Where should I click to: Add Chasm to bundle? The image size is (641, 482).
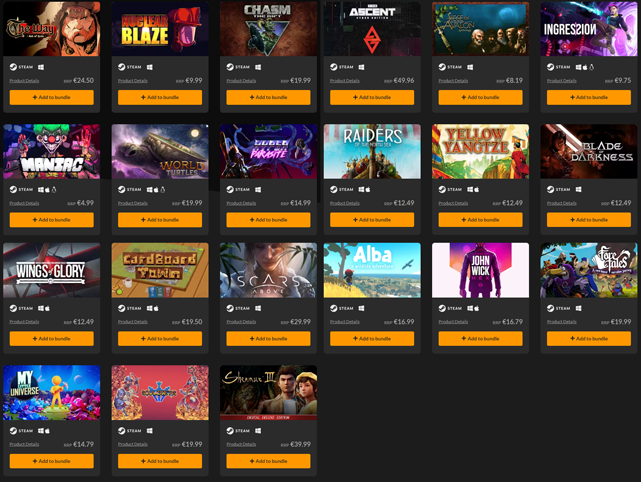pos(268,97)
